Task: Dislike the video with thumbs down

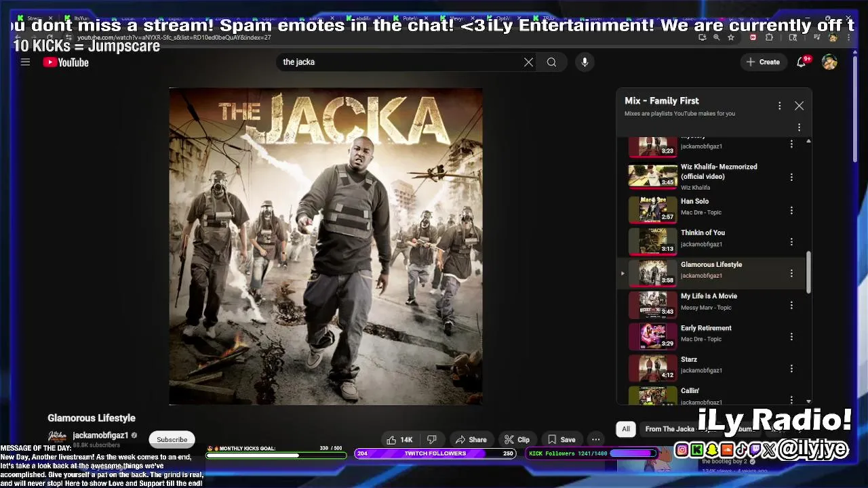Action: [x=432, y=439]
